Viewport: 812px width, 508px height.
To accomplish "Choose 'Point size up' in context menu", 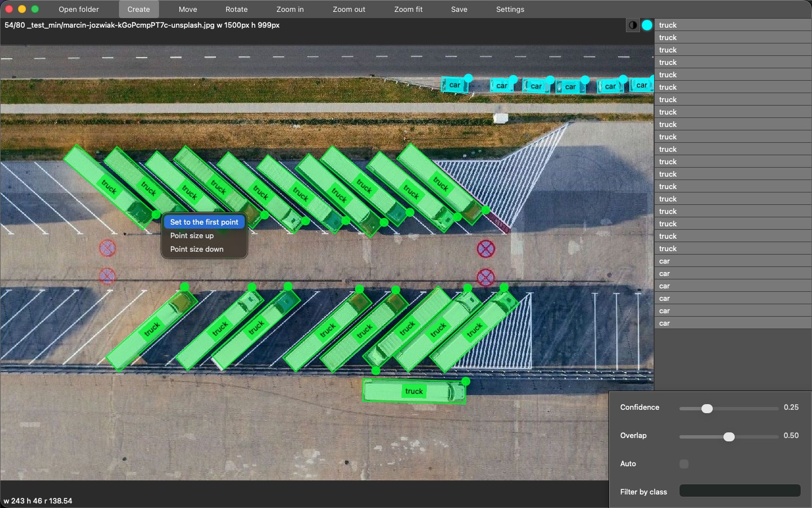I will [x=192, y=236].
